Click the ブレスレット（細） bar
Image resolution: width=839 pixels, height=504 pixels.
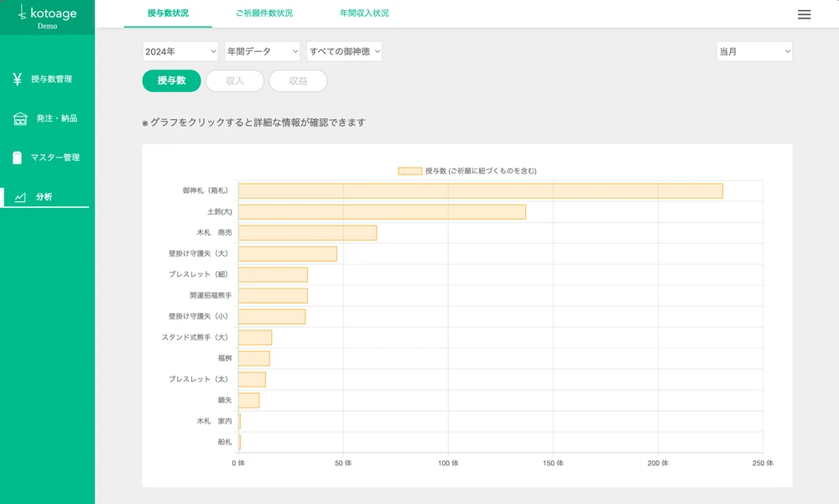click(273, 274)
